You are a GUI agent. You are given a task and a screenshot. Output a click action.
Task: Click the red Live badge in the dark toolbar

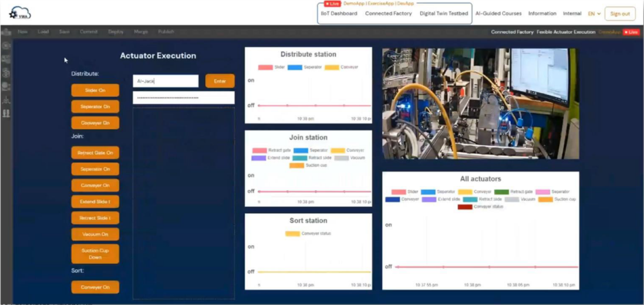pos(631,32)
